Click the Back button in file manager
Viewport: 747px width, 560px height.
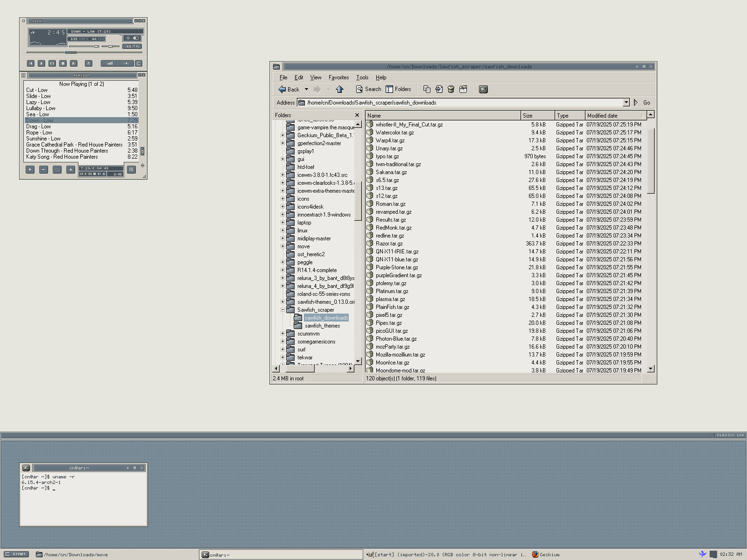click(289, 89)
